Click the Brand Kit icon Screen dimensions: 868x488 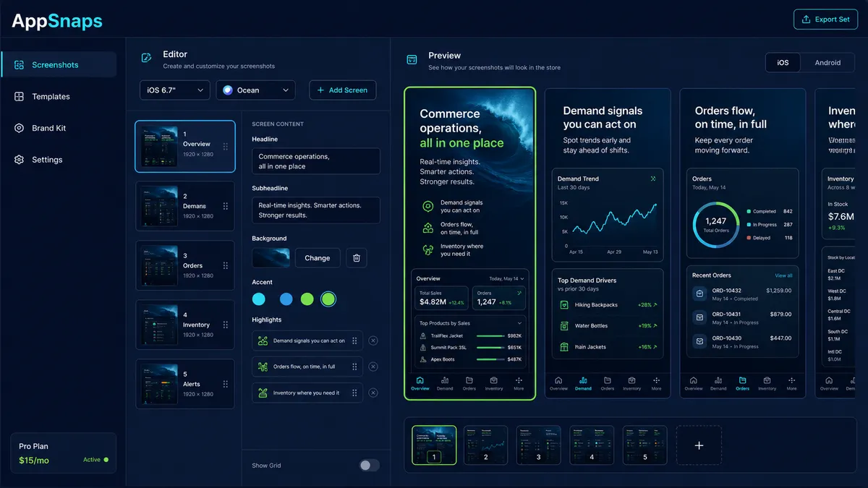point(20,128)
